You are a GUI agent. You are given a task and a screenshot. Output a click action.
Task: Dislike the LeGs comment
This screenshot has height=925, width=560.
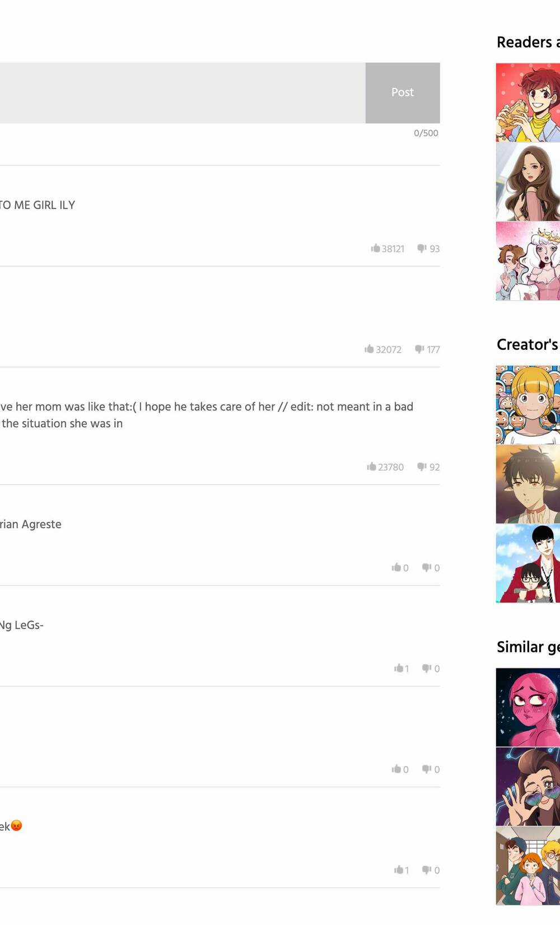point(431,669)
